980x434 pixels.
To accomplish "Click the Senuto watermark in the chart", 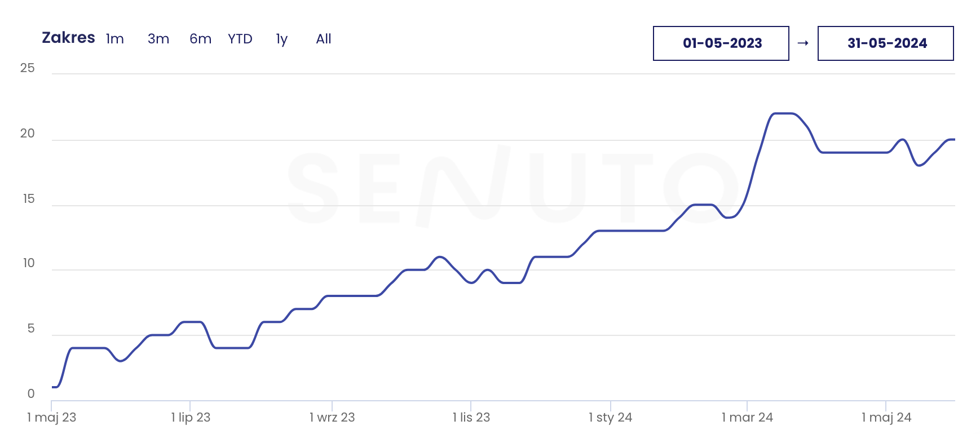I will click(x=512, y=186).
